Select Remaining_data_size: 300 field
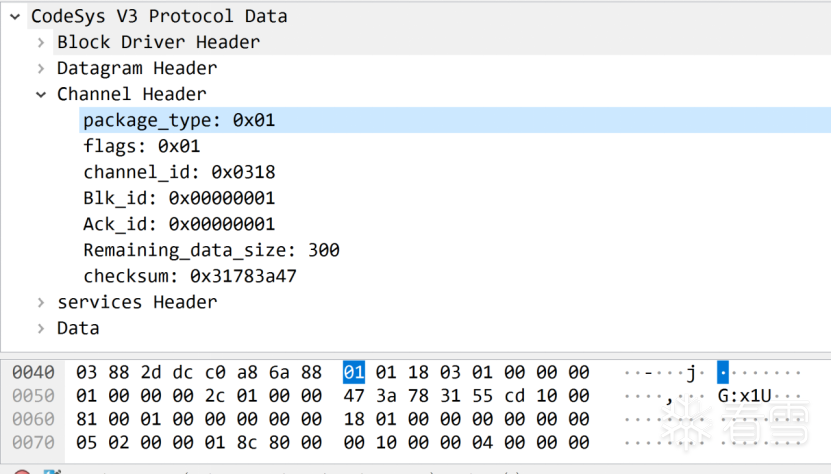 click(211, 250)
